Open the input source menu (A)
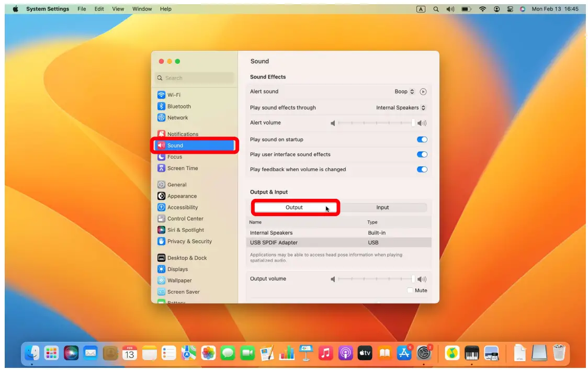This screenshot has width=588, height=370. pyautogui.click(x=421, y=9)
